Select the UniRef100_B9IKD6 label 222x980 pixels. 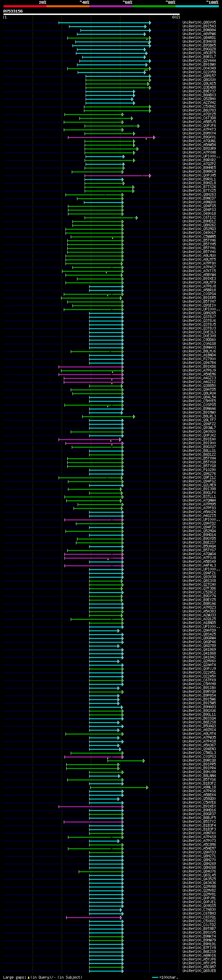tap(199, 367)
